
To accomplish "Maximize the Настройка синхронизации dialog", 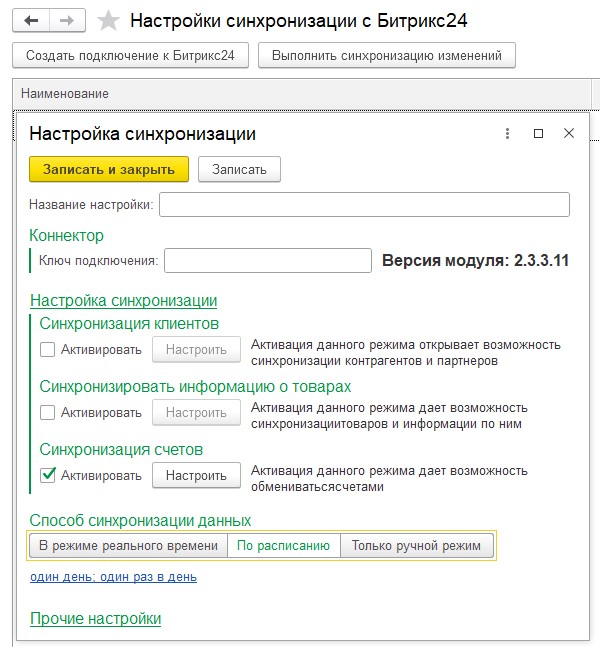I will click(x=538, y=134).
